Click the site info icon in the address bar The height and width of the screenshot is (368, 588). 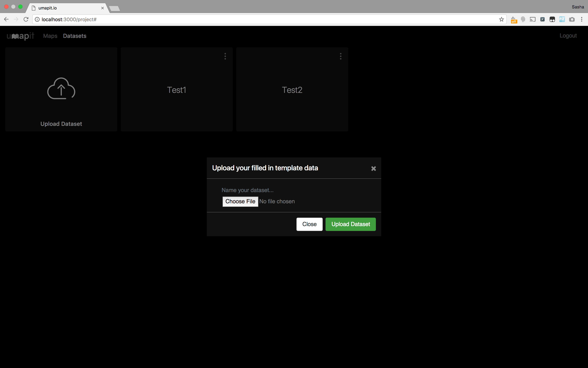tap(37, 19)
